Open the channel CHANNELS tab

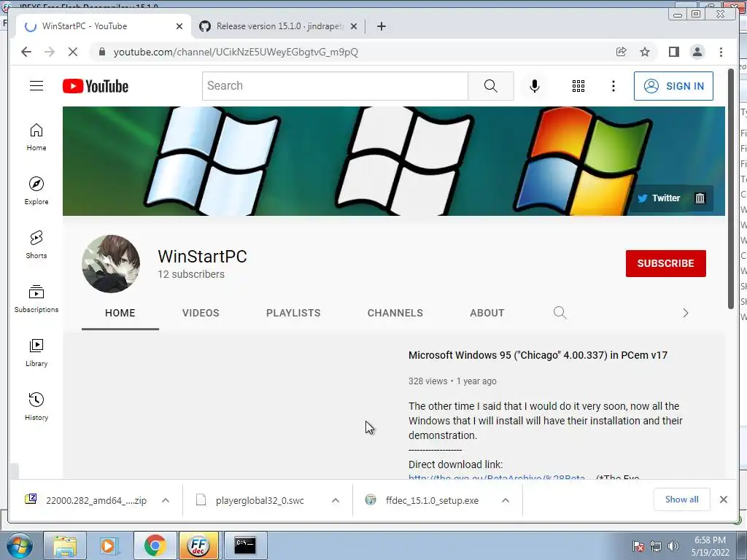click(x=395, y=313)
